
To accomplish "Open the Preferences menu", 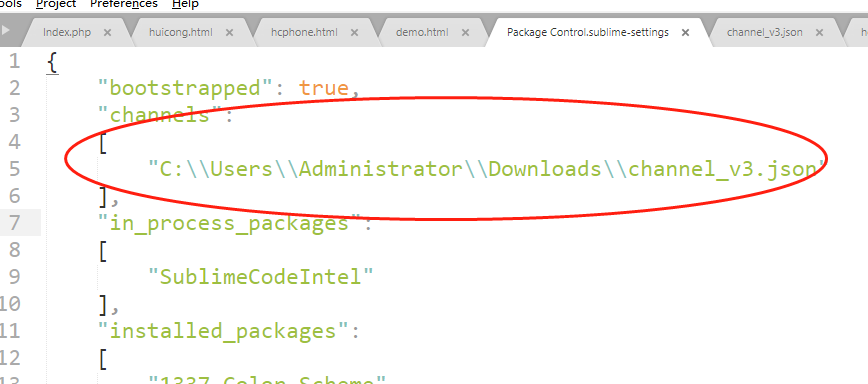I will click(124, 4).
